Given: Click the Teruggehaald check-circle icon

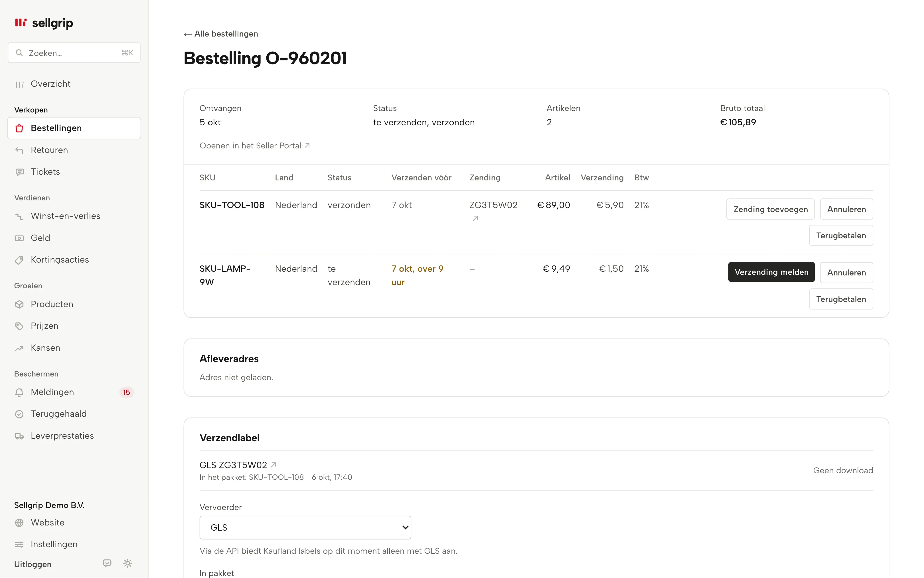Looking at the screenshot, I should point(19,414).
